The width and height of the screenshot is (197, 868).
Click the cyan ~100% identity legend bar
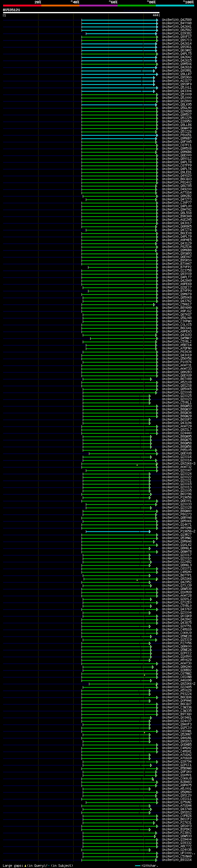[x=175, y=6]
